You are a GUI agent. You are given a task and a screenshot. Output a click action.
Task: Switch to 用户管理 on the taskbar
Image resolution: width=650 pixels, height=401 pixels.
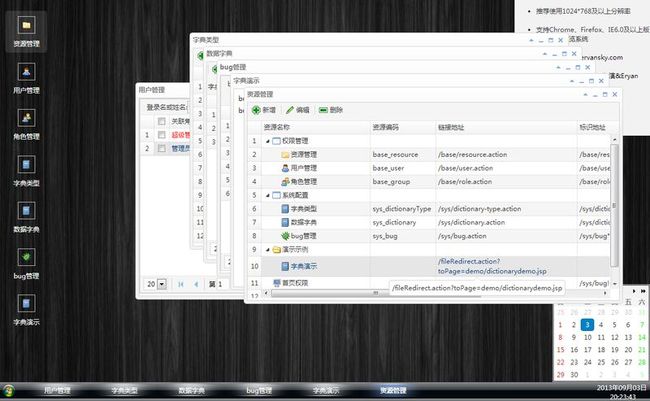pyautogui.click(x=57, y=390)
